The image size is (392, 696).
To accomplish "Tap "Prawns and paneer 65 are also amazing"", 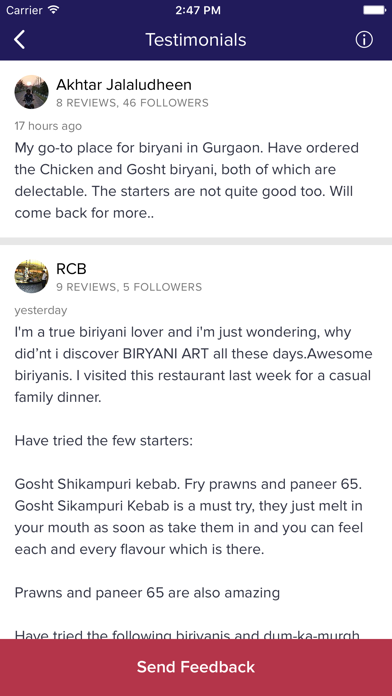I will [x=147, y=593].
